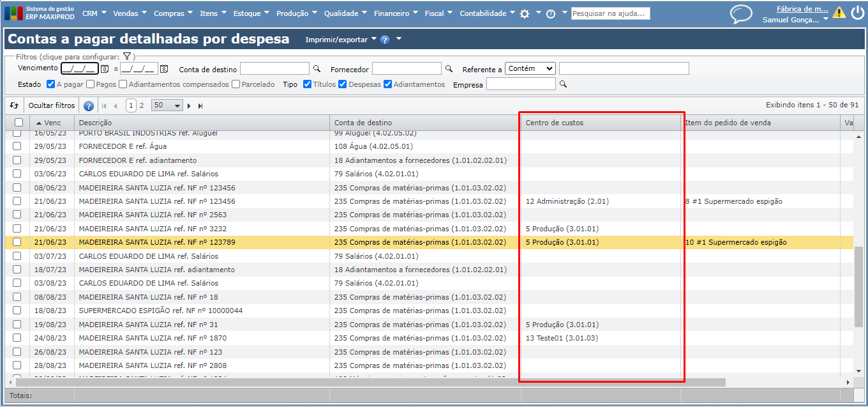
Task: Open the chat speech bubble icon
Action: tap(741, 14)
